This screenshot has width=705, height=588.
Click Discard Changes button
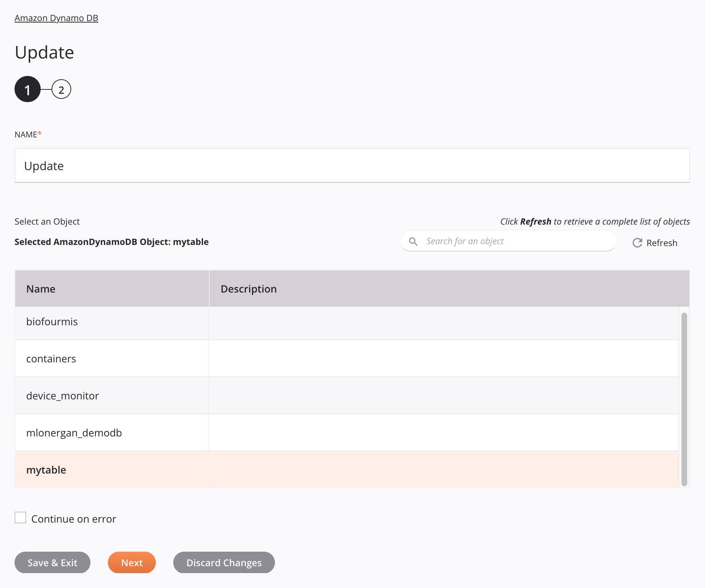tap(224, 562)
